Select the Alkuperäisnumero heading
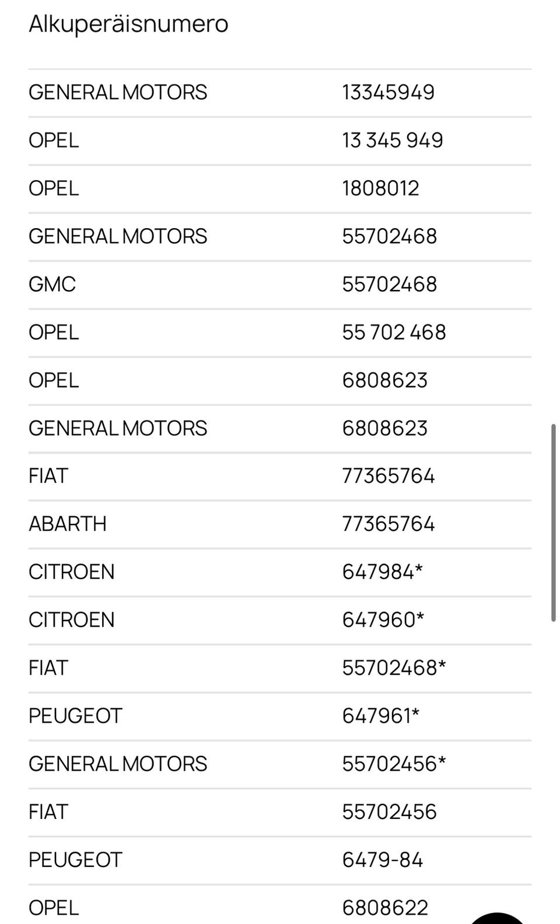The image size is (560, 924). pos(128,24)
